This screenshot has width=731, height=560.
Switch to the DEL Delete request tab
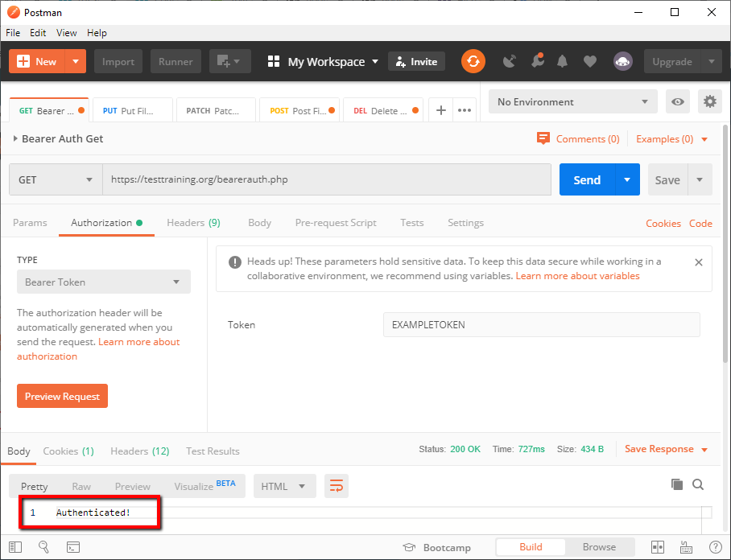tap(383, 110)
